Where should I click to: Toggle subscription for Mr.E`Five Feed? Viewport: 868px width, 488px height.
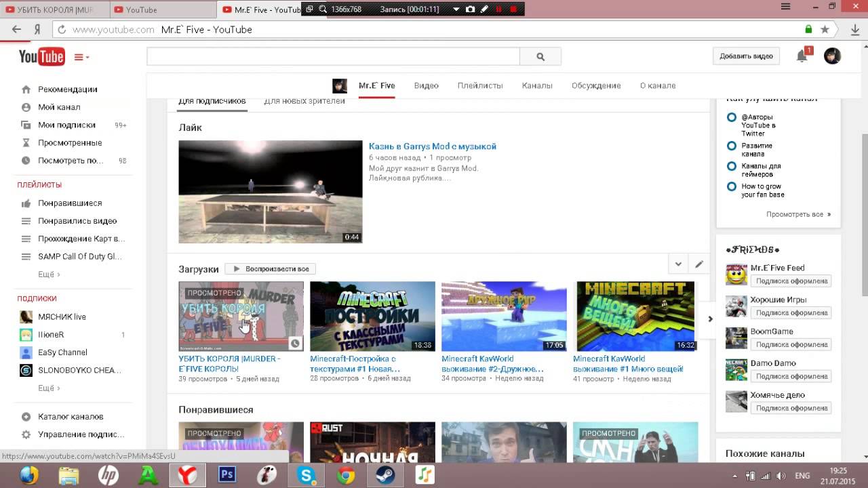point(792,281)
